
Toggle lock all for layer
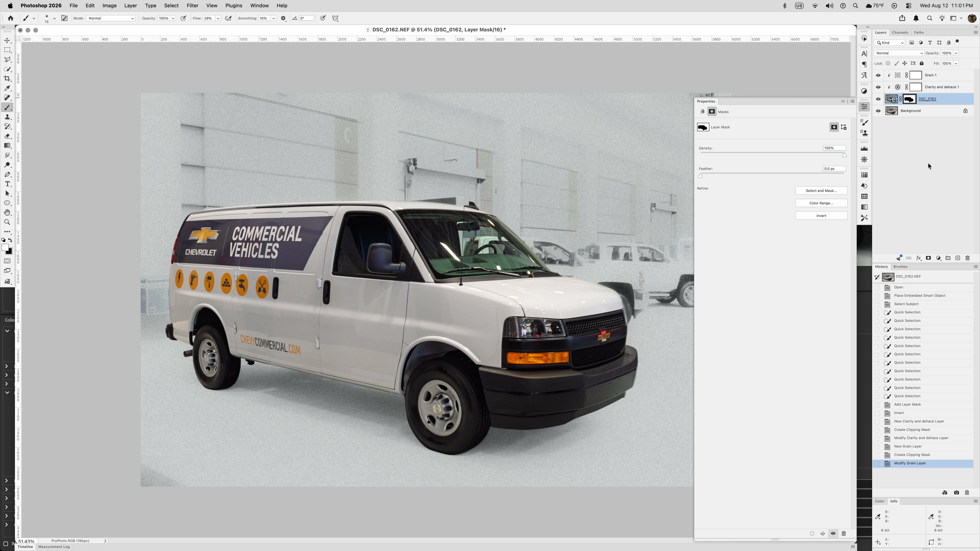click(921, 64)
